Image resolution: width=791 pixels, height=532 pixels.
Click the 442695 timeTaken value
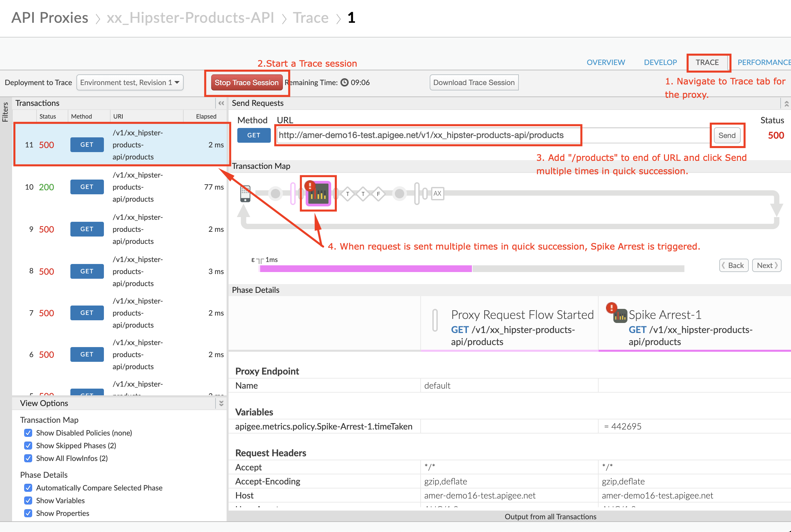[x=626, y=426]
